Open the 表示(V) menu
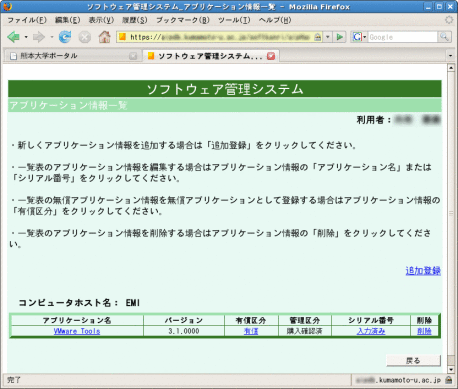This screenshot has height=389, width=458. [101, 20]
